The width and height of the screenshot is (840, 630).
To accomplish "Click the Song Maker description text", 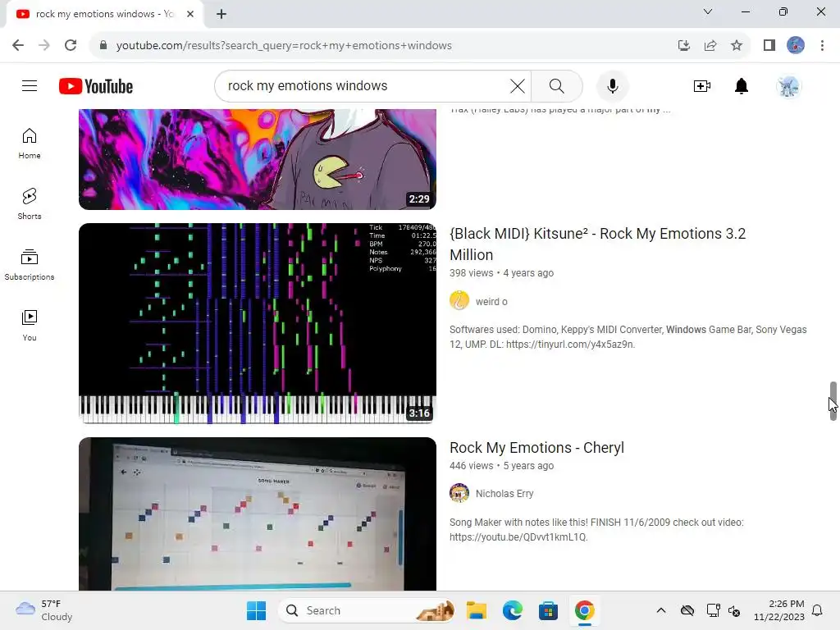I will 596,529.
